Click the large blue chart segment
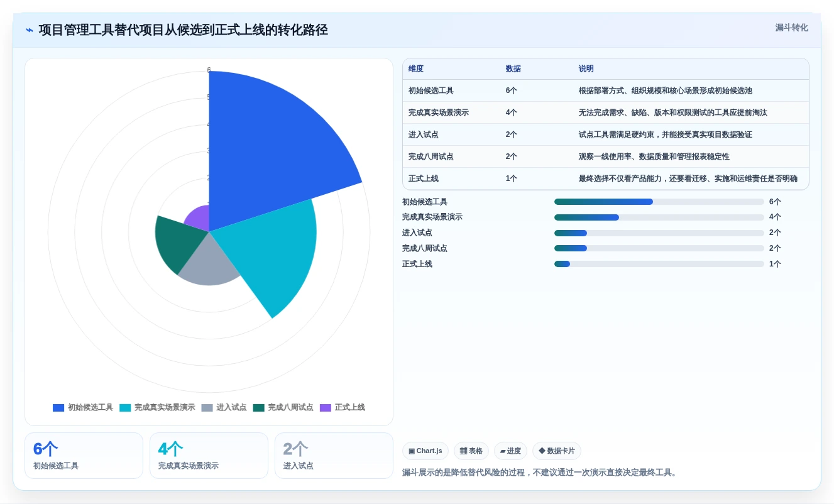This screenshot has height=504, width=834. coord(270,151)
